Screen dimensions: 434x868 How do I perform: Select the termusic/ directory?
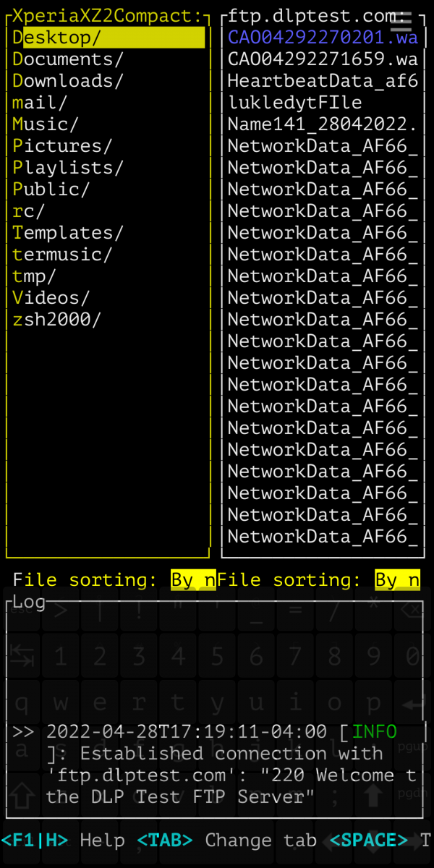pyautogui.click(x=62, y=255)
